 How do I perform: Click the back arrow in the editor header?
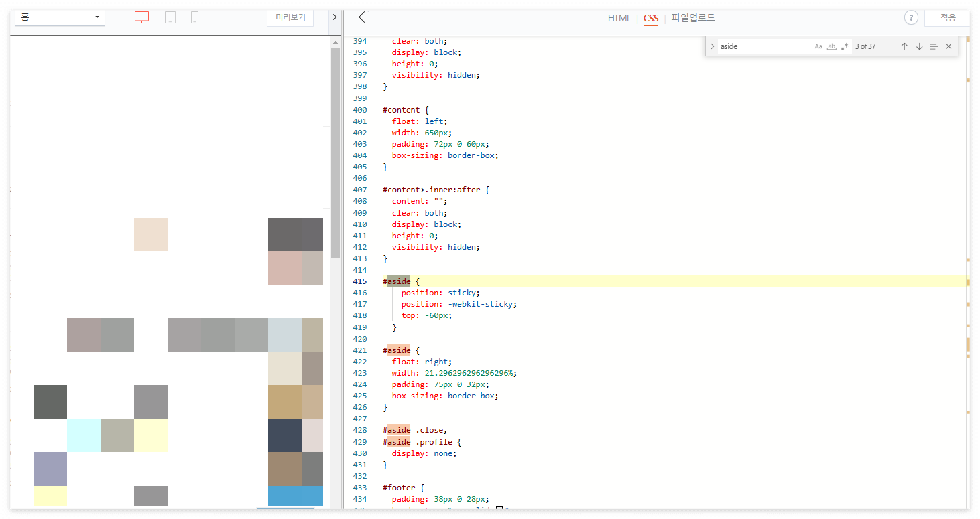[x=364, y=17]
